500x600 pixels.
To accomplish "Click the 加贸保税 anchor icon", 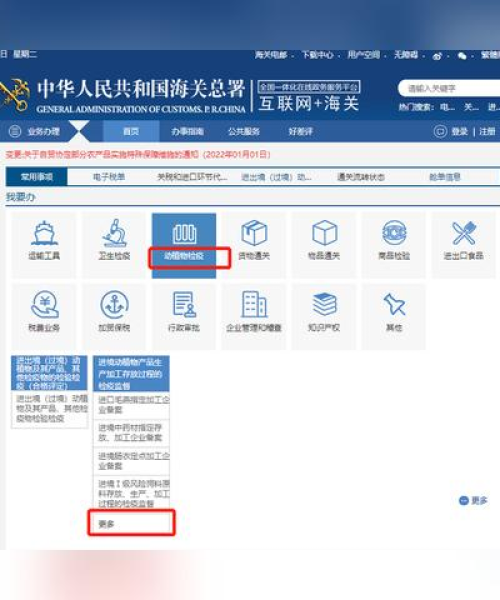I will (x=114, y=305).
